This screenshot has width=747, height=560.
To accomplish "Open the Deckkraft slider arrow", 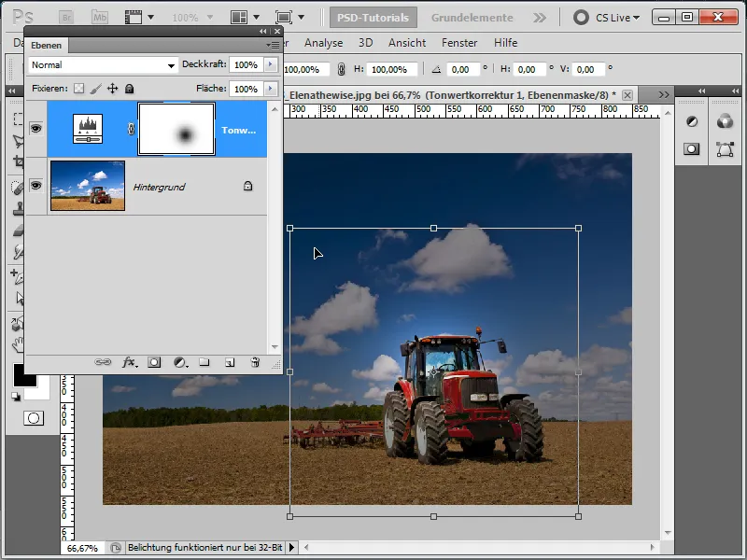I will [x=271, y=64].
